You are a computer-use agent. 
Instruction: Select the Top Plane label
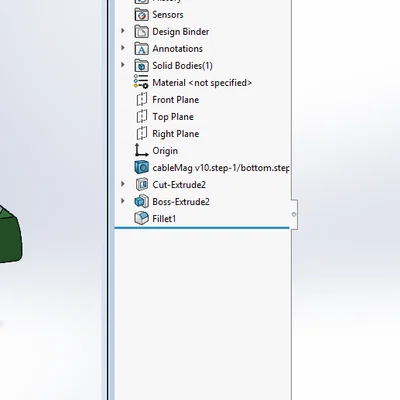[x=173, y=117]
